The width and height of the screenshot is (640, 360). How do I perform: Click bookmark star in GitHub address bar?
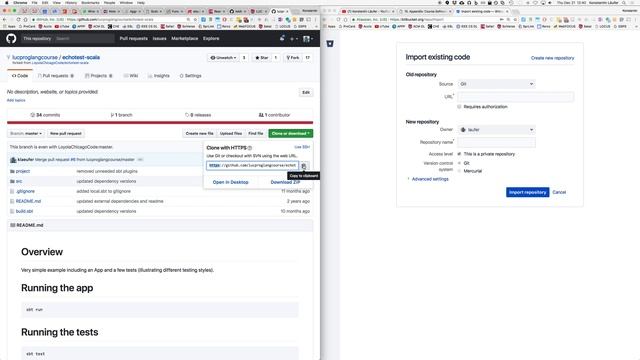pyautogui.click(x=196, y=20)
